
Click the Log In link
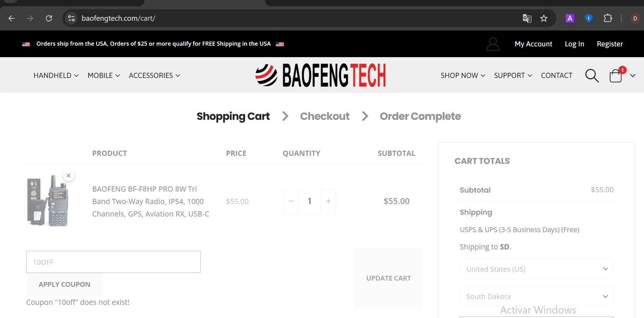[574, 44]
